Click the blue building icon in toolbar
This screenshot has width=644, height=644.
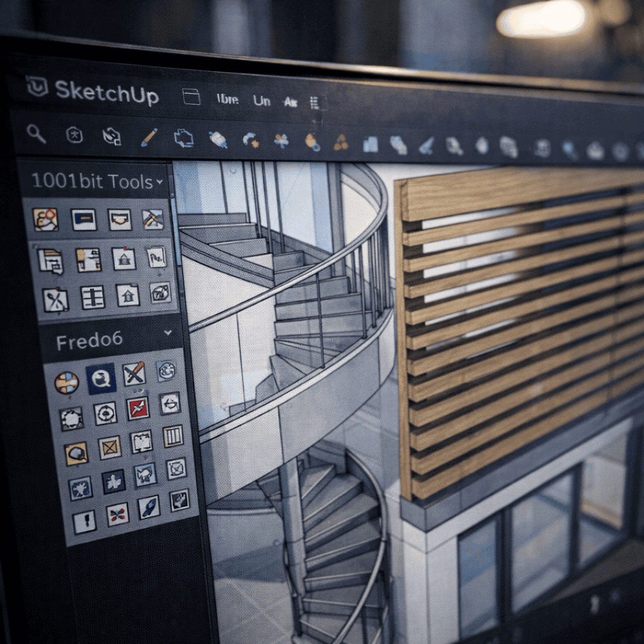[x=370, y=144]
